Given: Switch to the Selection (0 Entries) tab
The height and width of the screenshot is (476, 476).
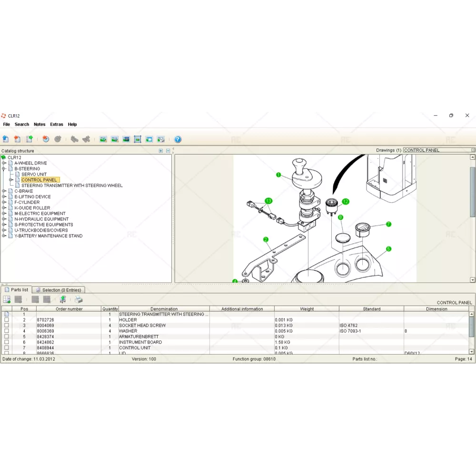Looking at the screenshot, I should point(59,290).
